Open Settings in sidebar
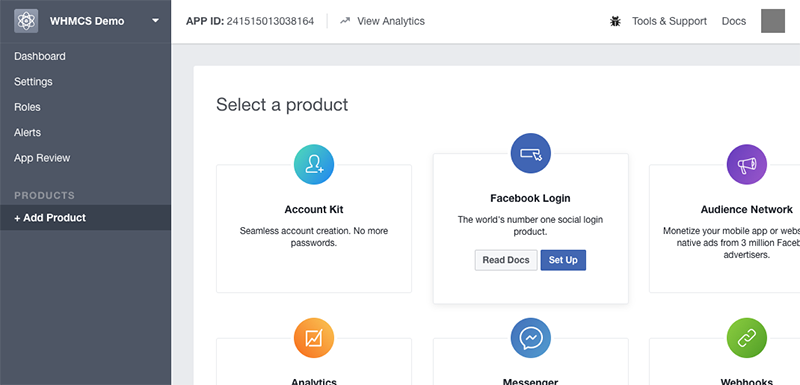800x385 pixels. 33,82
